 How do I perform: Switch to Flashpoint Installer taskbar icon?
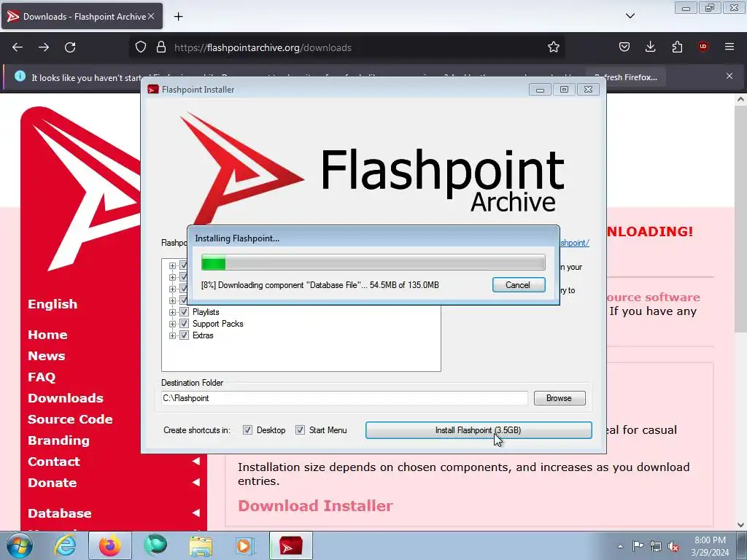[291, 545]
